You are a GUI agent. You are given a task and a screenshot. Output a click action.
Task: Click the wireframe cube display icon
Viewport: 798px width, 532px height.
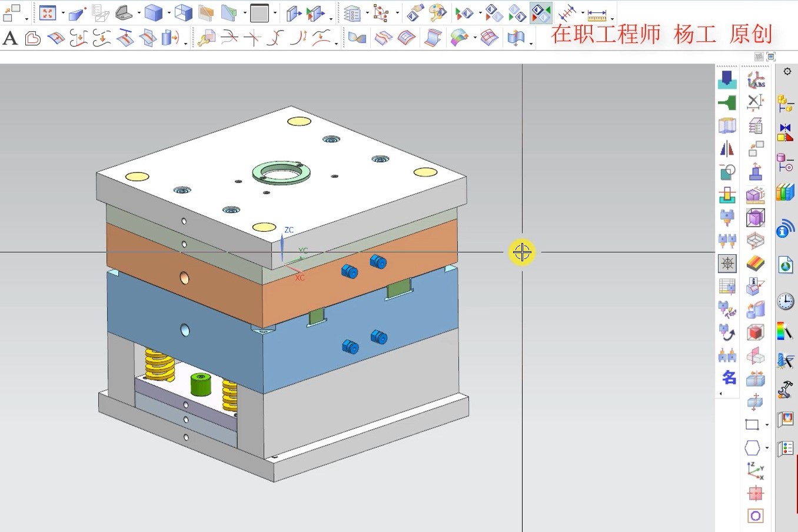(x=184, y=12)
